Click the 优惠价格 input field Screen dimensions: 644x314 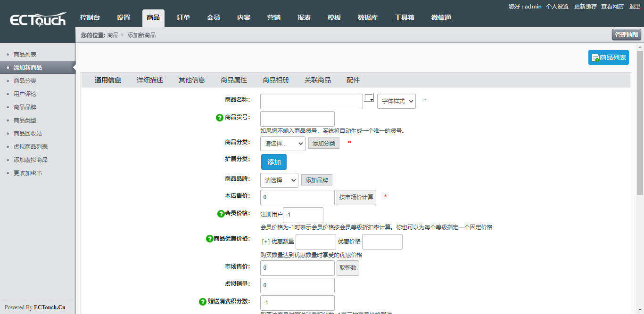point(382,242)
